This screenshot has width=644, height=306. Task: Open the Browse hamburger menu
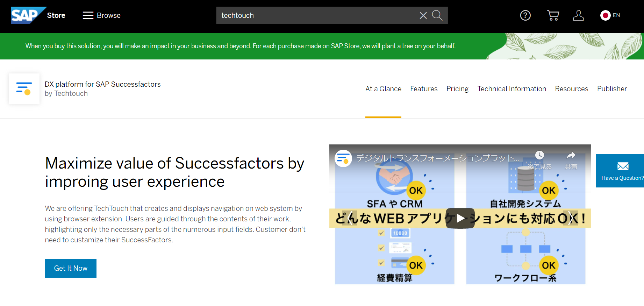pyautogui.click(x=101, y=15)
